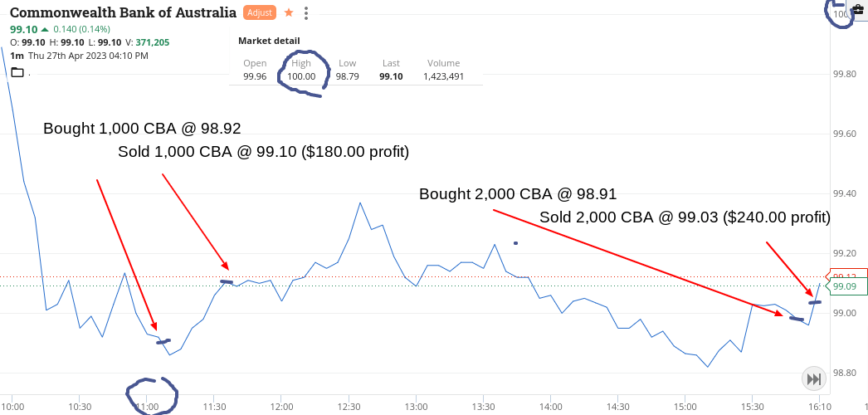The image size is (868, 415).
Task: Select the green 99.09 price tag
Action: (x=846, y=286)
